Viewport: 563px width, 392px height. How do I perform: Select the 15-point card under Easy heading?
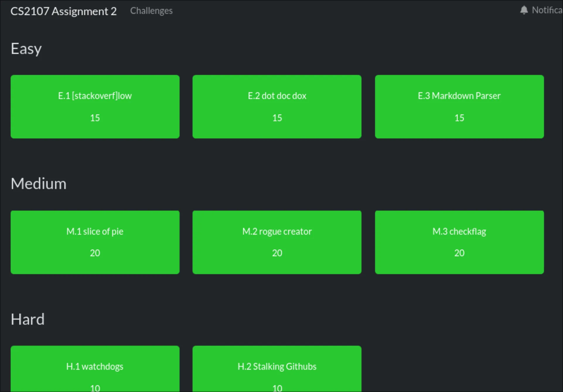pos(95,106)
